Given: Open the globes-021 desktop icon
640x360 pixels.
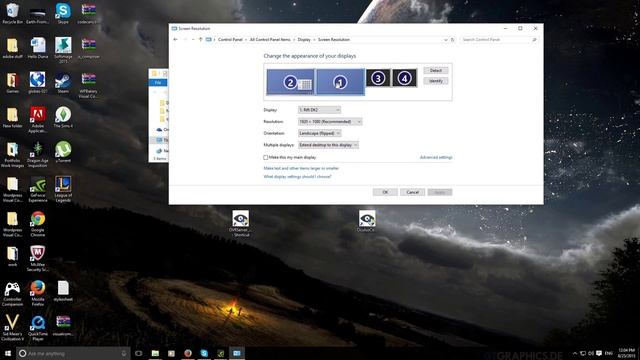Looking at the screenshot, I should pyautogui.click(x=38, y=82).
